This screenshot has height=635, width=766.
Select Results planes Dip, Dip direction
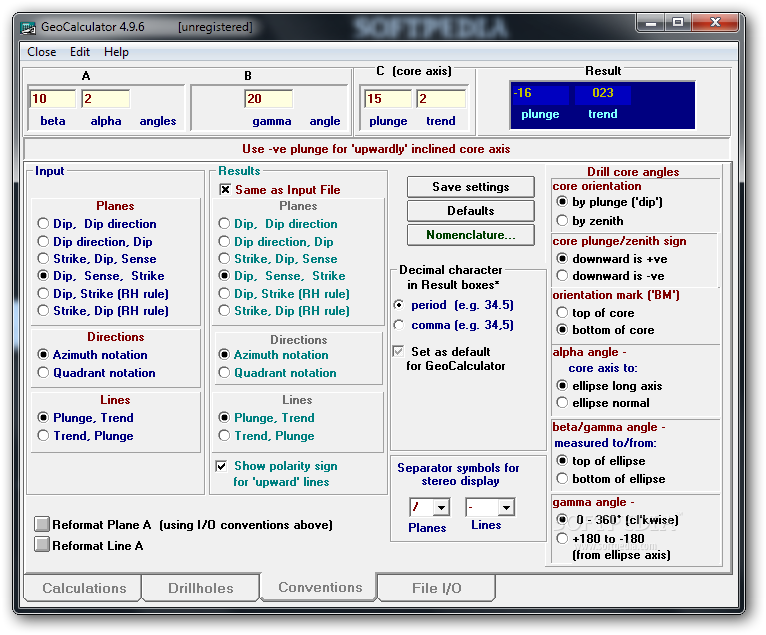point(224,224)
